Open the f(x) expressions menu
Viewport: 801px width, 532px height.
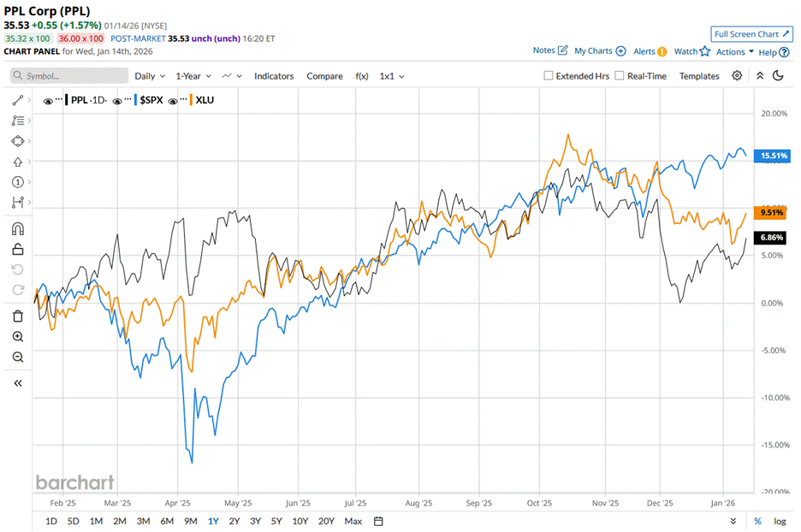362,76
